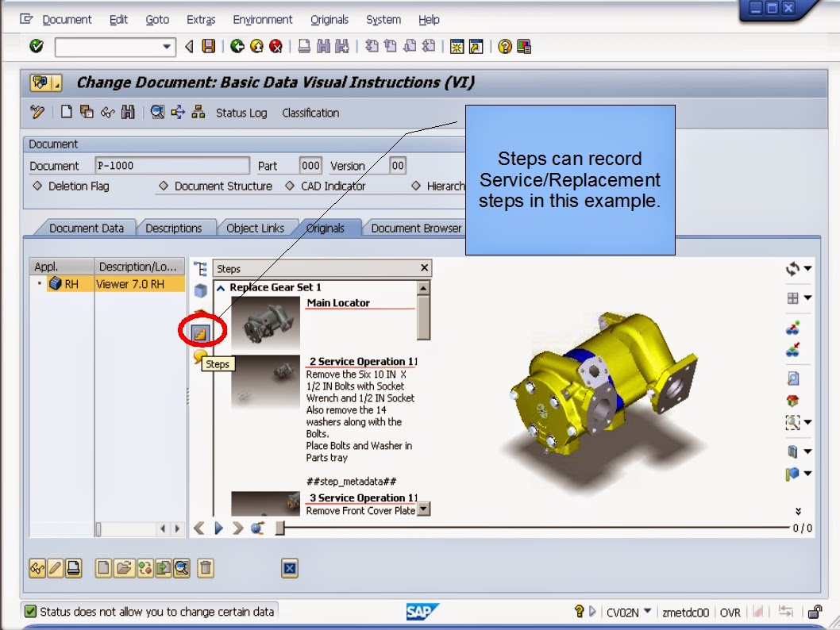The image size is (840, 630).
Task: Click the Create document icon in the application toolbar
Action: (65, 113)
